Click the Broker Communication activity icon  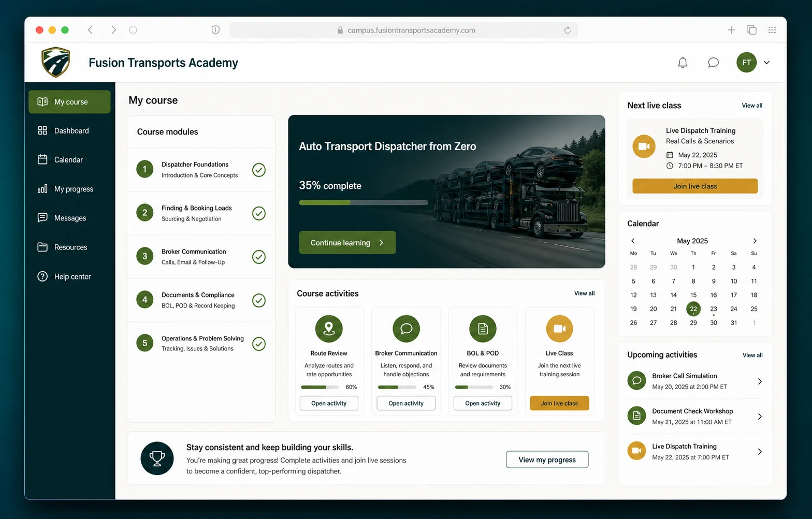(x=406, y=329)
